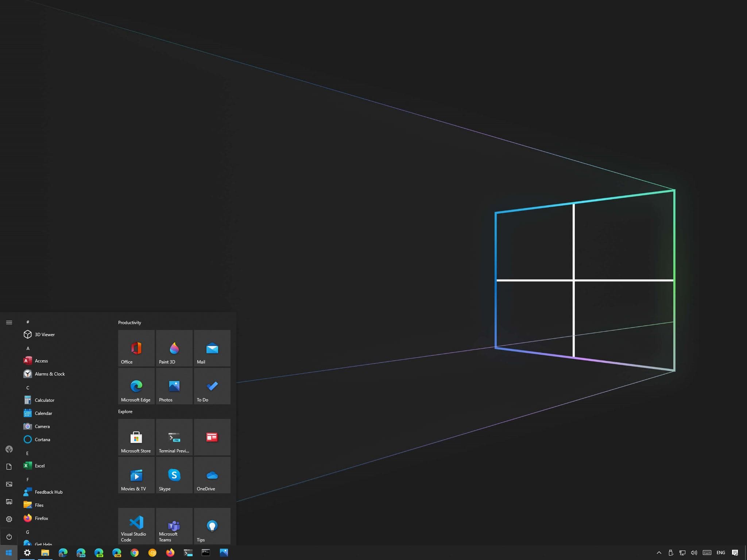
Task: Click the letter E group header
Action: (27, 454)
